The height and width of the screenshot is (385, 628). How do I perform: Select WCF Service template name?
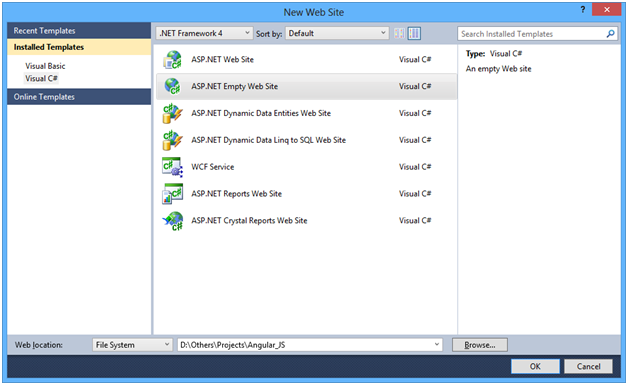pyautogui.click(x=213, y=167)
